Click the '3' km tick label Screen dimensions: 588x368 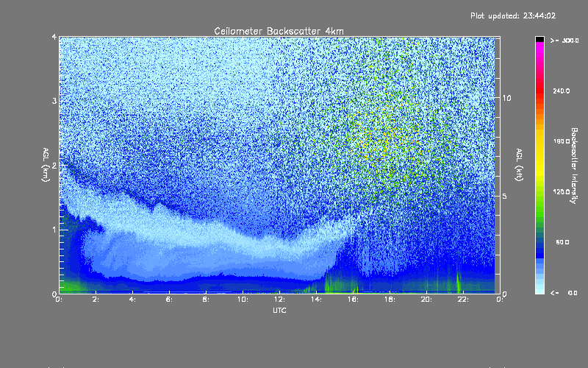tap(54, 101)
